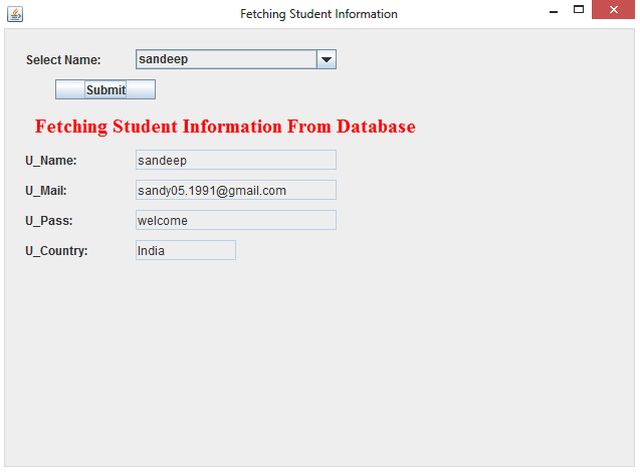Click the window title text in title bar
The height and width of the screenshot is (472, 640).
coord(319,14)
